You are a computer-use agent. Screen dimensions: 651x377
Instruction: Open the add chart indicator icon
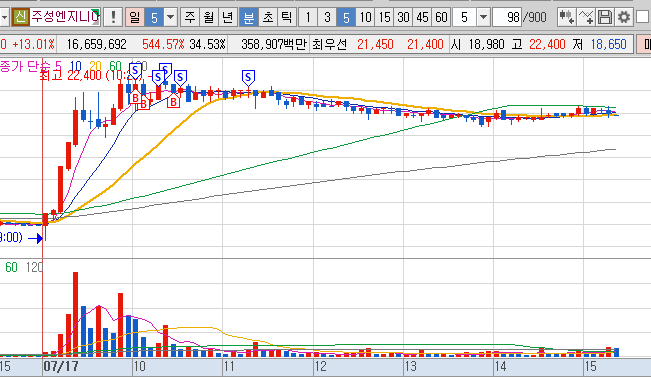566,17
